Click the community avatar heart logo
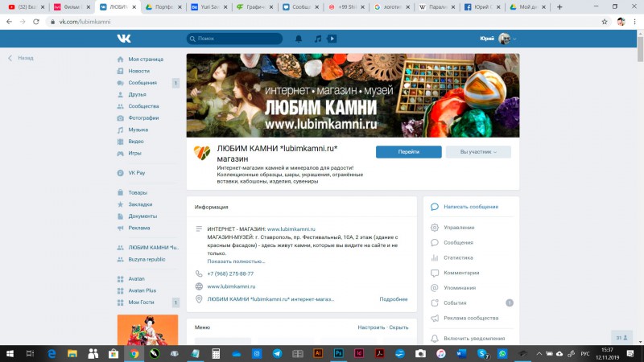Viewport: 644px width, 362px height. 202,153
